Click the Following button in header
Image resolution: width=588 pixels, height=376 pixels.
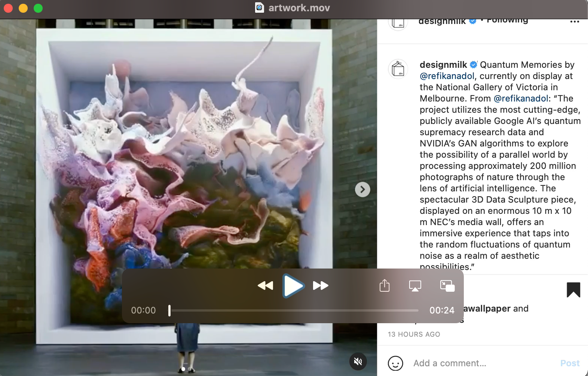pos(507,21)
